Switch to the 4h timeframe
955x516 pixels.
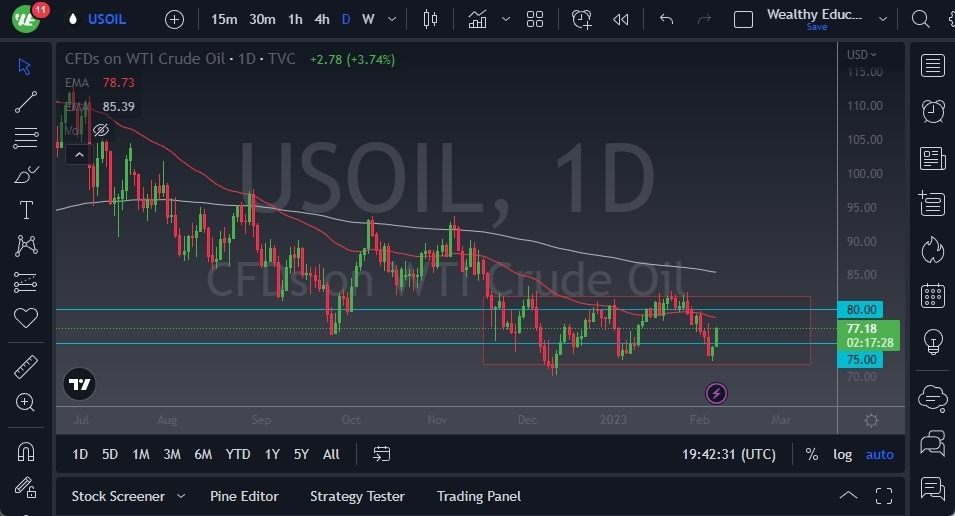pos(322,19)
